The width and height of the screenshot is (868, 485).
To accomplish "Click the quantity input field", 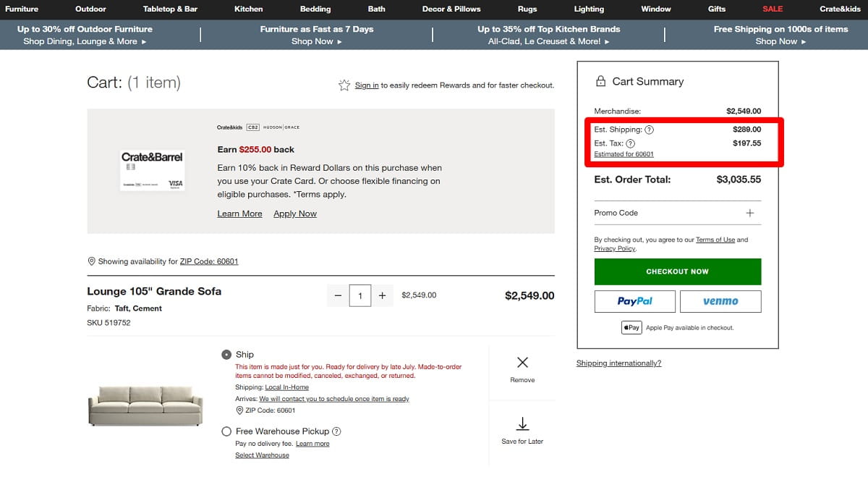I will 360,295.
